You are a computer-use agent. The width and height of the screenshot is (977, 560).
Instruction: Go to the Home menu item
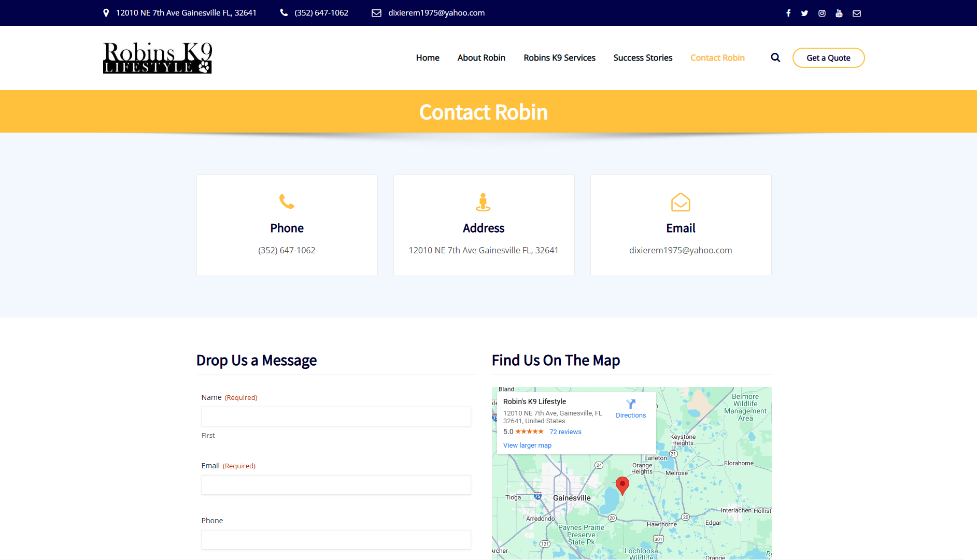coord(428,58)
